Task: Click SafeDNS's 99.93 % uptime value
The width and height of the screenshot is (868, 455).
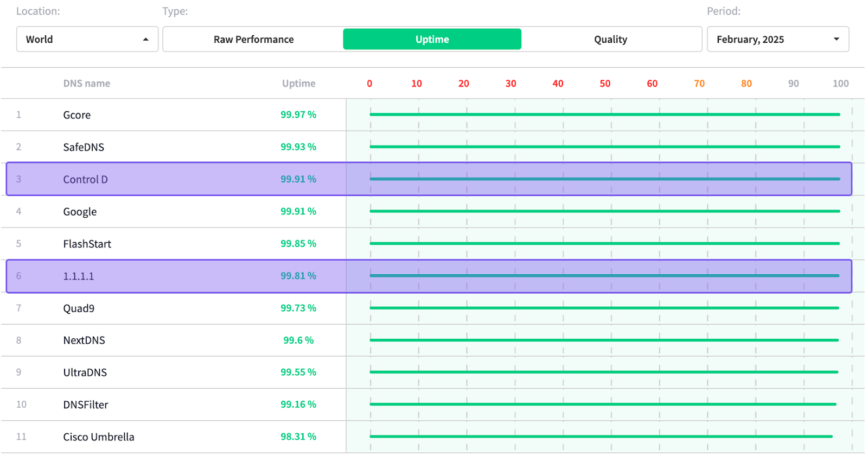Action: pyautogui.click(x=298, y=147)
